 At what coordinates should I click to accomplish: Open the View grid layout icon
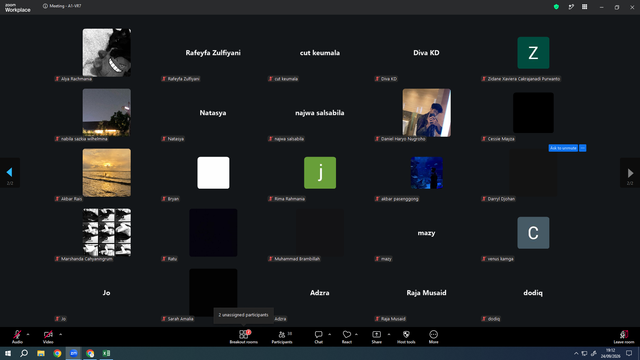(x=584, y=7)
